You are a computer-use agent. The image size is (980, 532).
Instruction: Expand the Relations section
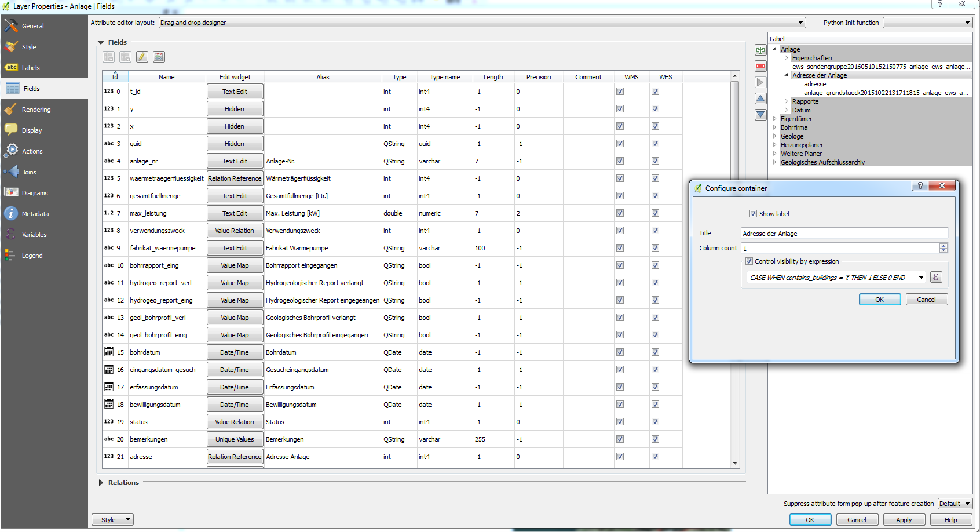pyautogui.click(x=101, y=483)
